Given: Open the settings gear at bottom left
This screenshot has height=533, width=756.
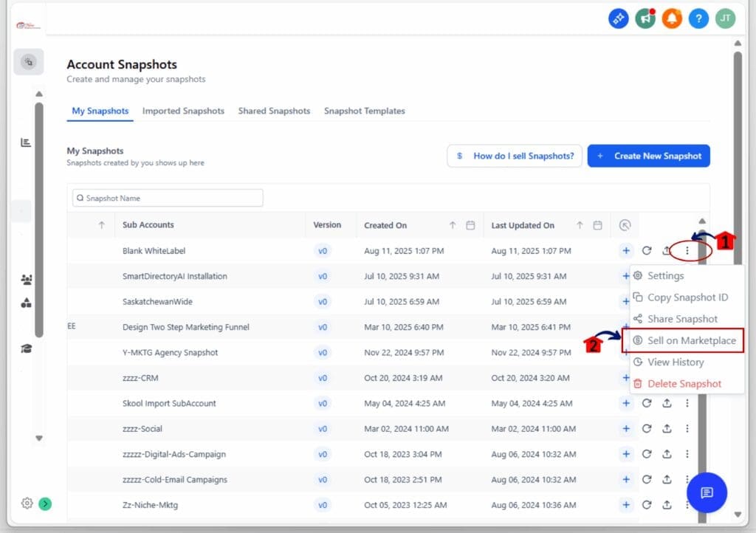Looking at the screenshot, I should point(27,503).
